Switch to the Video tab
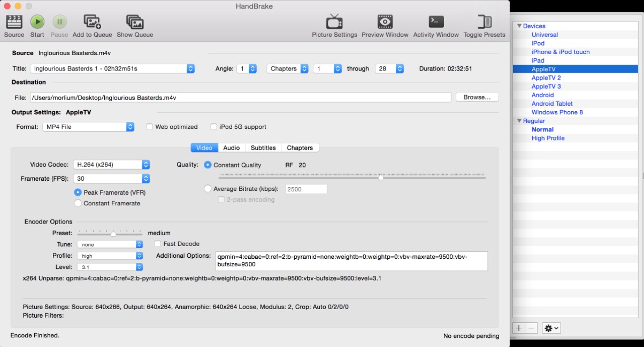The height and width of the screenshot is (347, 644). (x=204, y=148)
